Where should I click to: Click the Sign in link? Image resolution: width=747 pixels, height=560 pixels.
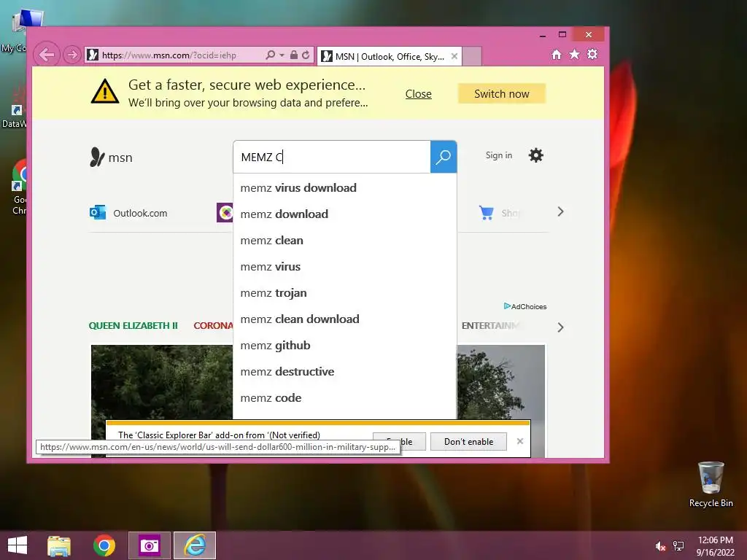coord(499,155)
